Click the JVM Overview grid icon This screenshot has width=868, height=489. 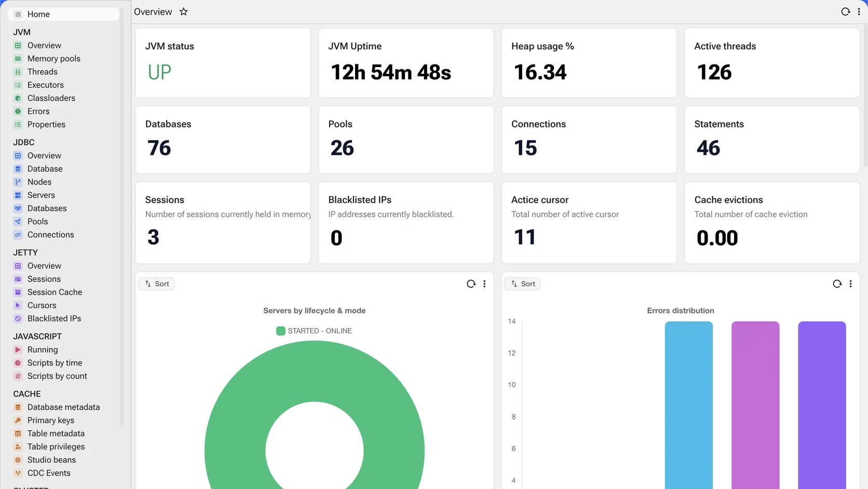pyautogui.click(x=18, y=45)
